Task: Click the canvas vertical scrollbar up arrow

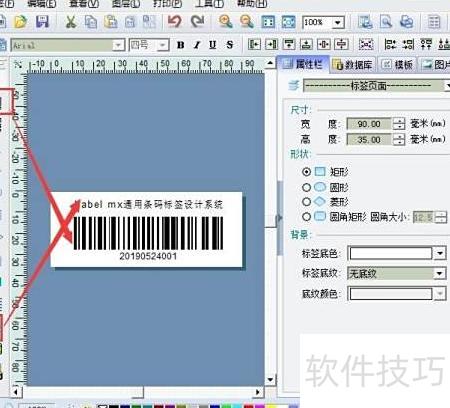Action: click(x=270, y=63)
